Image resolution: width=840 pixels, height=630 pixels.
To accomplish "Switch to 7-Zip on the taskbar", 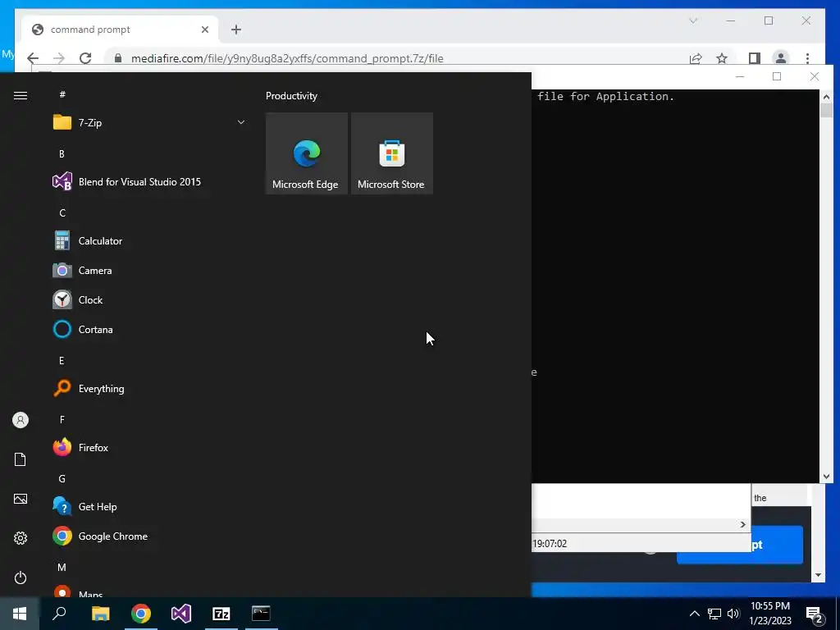I will tap(221, 614).
